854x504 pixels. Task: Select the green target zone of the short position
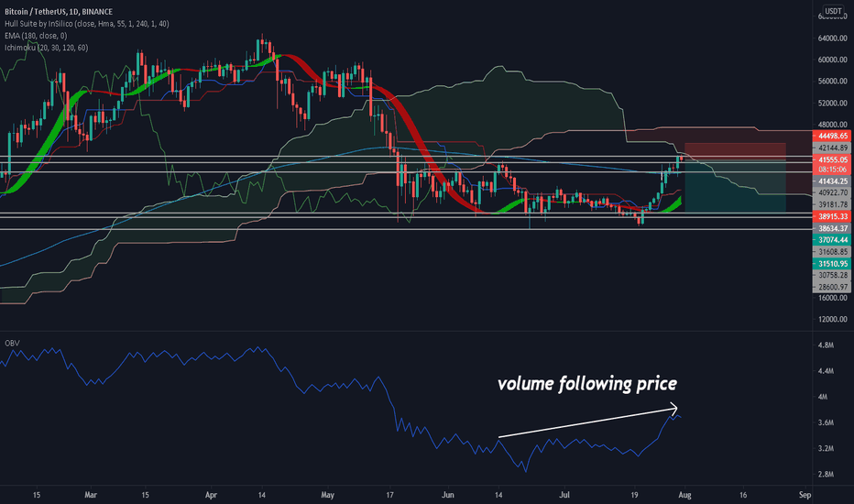pos(735,186)
